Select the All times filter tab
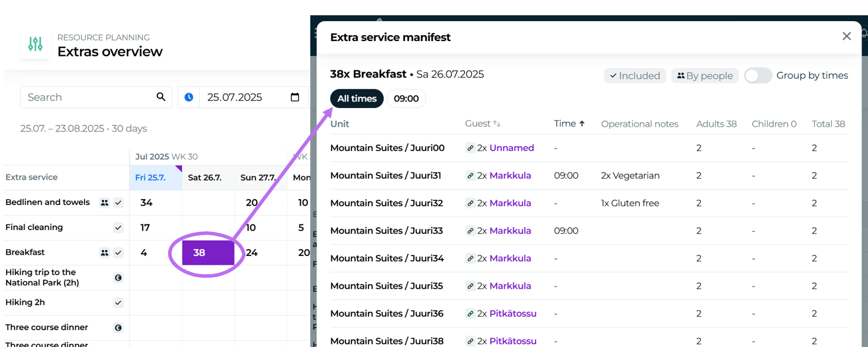The image size is (868, 347). pos(357,99)
